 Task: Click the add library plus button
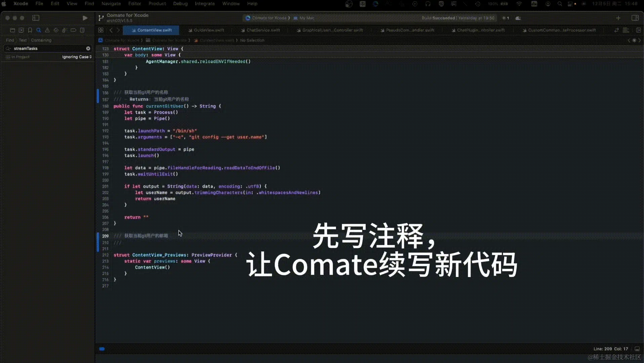pos(618,18)
